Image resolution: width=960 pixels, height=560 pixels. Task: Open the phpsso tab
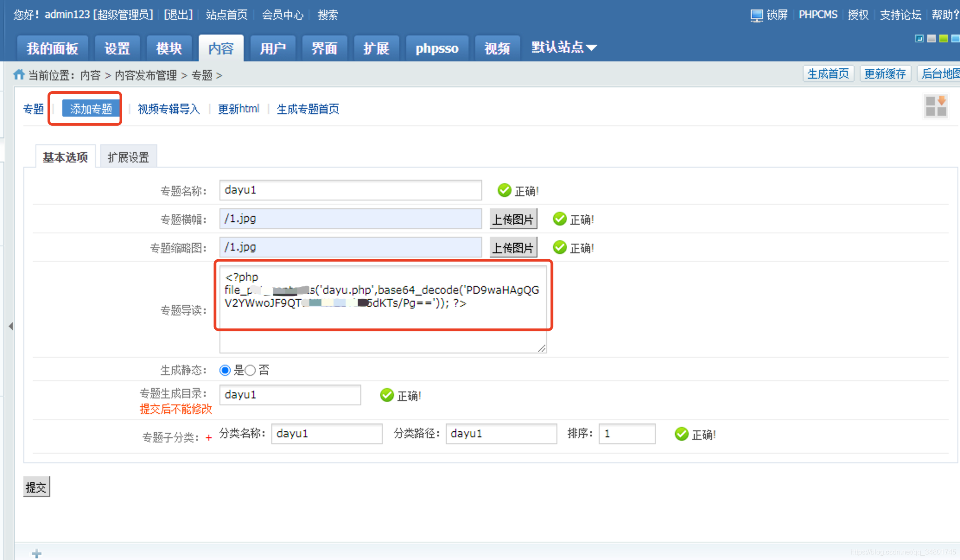pyautogui.click(x=437, y=48)
